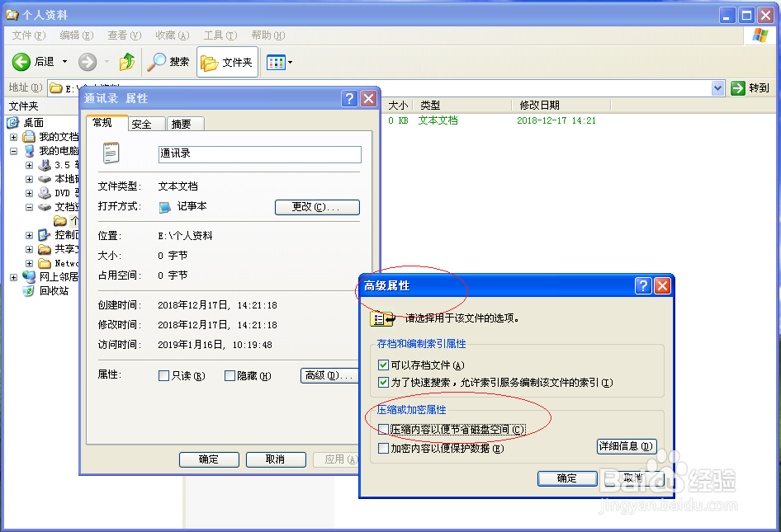Screen dimensions: 781x532
Task: Select the 我的文档 folder icon
Action: [30, 136]
